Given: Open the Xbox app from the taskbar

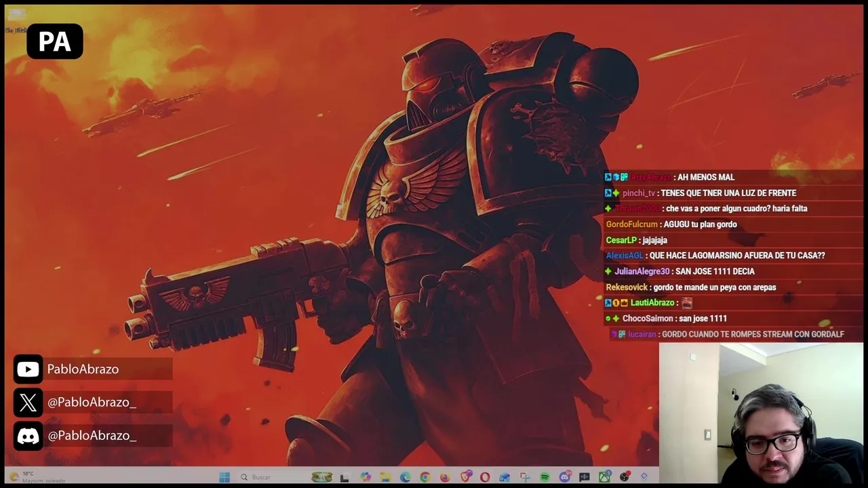Looking at the screenshot, I should click(604, 477).
